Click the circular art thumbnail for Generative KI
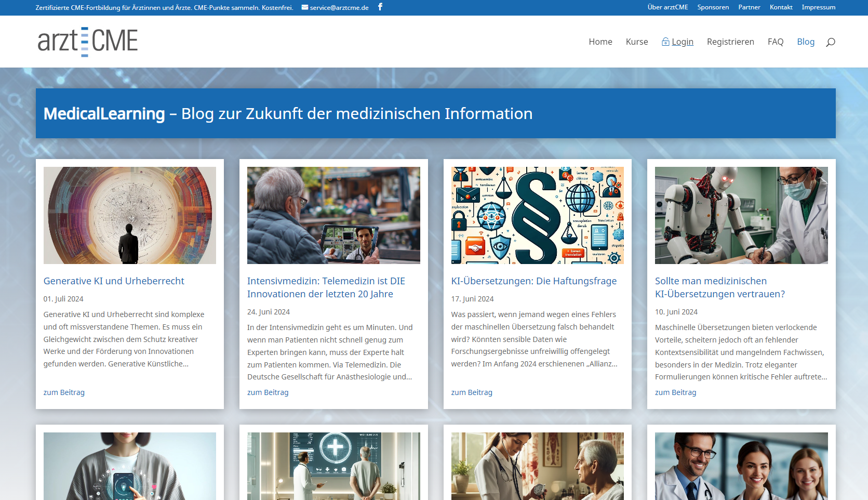868x500 pixels. coord(130,215)
